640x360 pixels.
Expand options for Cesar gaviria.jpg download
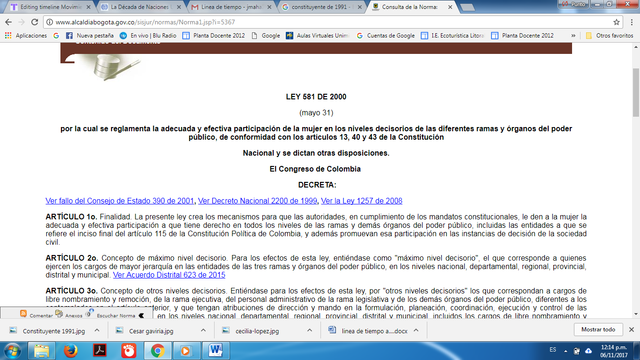tap(203, 331)
